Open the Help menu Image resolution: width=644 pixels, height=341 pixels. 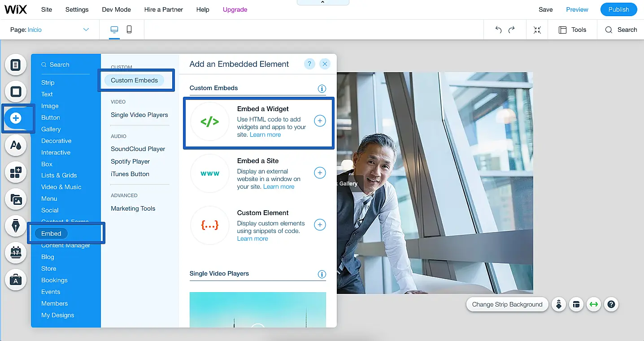(203, 9)
